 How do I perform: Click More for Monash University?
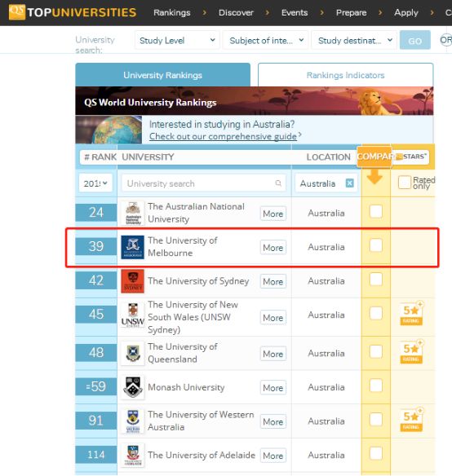pos(273,388)
